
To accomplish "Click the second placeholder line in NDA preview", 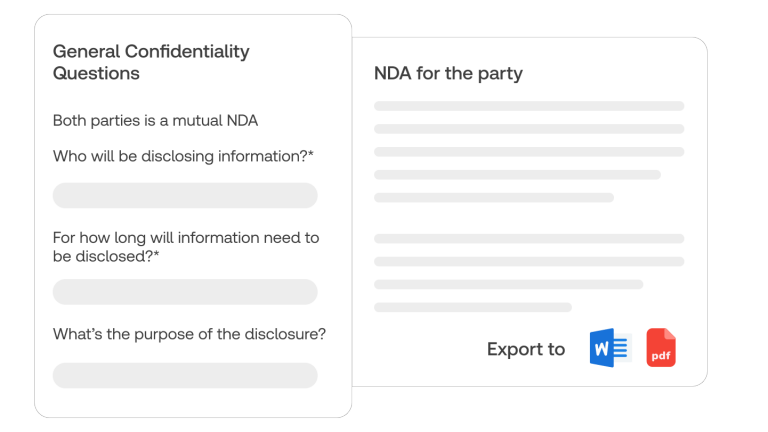I will coord(529,129).
